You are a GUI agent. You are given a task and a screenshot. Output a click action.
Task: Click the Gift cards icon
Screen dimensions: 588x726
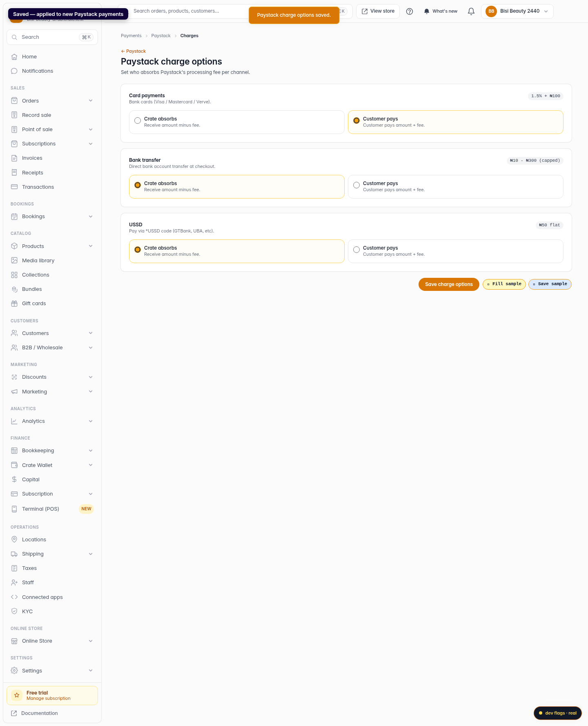click(x=14, y=304)
